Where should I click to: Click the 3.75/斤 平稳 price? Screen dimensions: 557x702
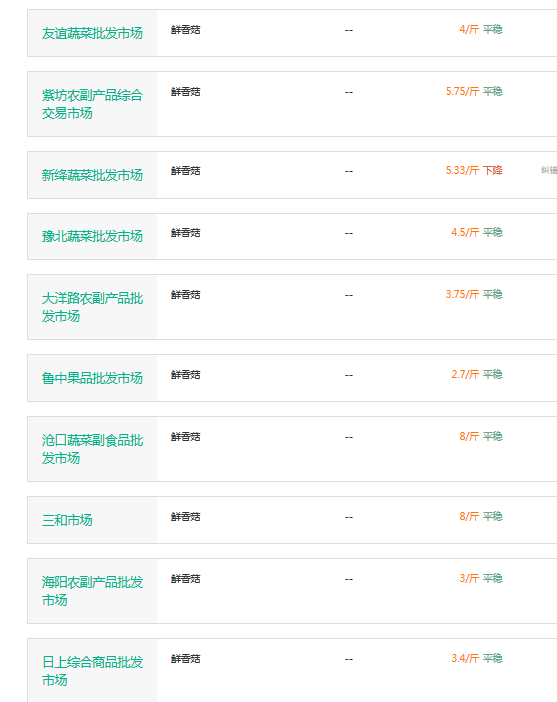(474, 294)
